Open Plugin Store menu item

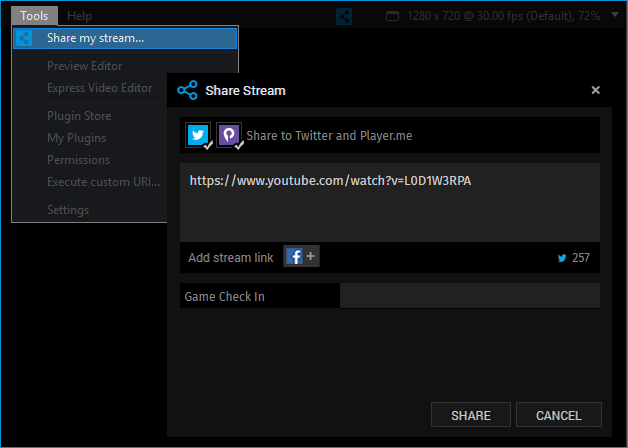click(79, 116)
